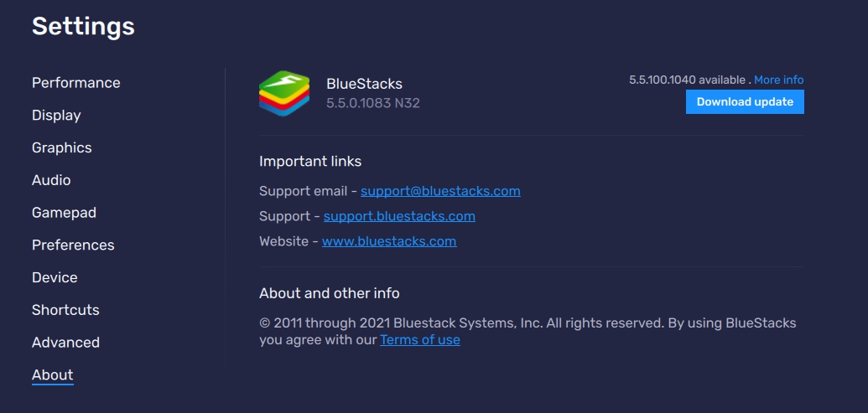Open the Shortcuts settings
868x413 pixels.
65,310
